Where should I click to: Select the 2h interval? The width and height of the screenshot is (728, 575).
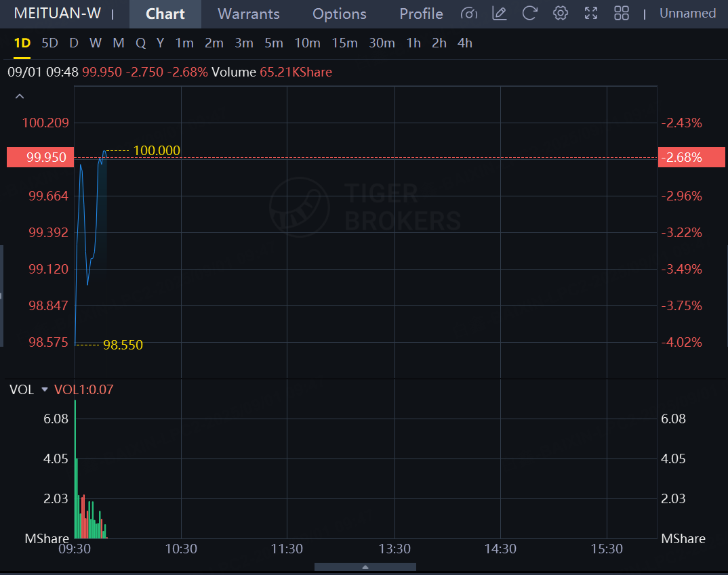(439, 43)
